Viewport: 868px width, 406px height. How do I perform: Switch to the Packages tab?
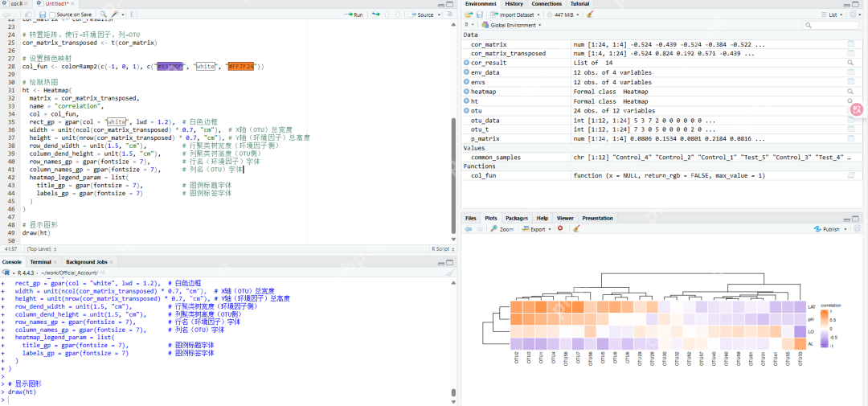pyautogui.click(x=517, y=218)
